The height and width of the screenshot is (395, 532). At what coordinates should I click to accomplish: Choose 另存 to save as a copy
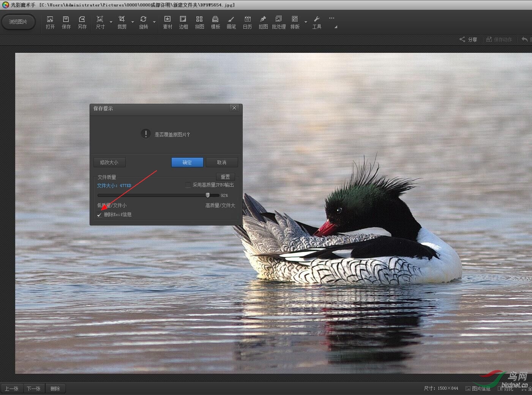tap(82, 22)
